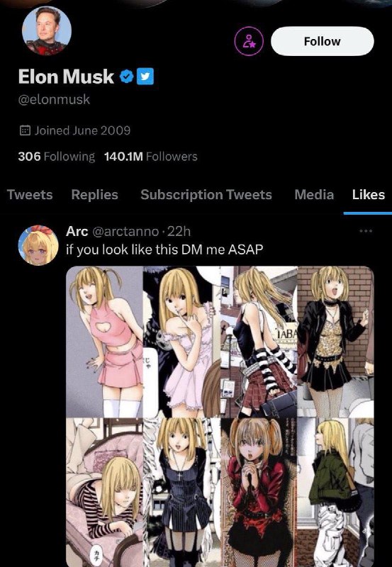Click the calendar icon beside Joined June 2009
Image resolution: width=392 pixels, height=567 pixels.
coord(25,130)
